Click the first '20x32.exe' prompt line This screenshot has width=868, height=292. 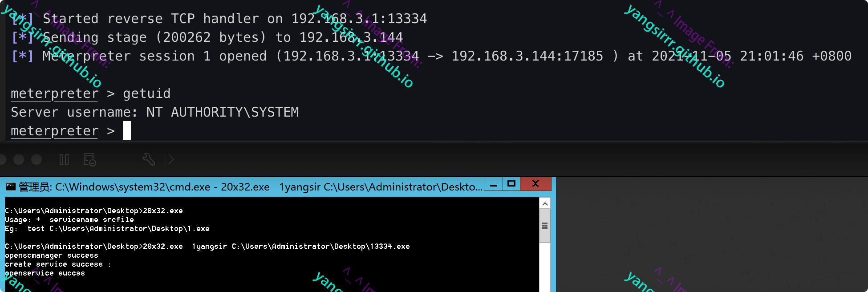tap(94, 211)
